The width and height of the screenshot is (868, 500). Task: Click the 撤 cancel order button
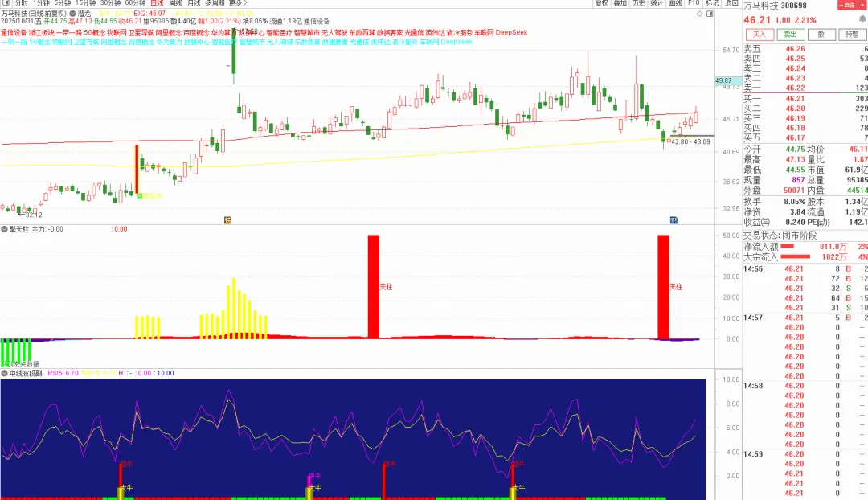point(821,35)
